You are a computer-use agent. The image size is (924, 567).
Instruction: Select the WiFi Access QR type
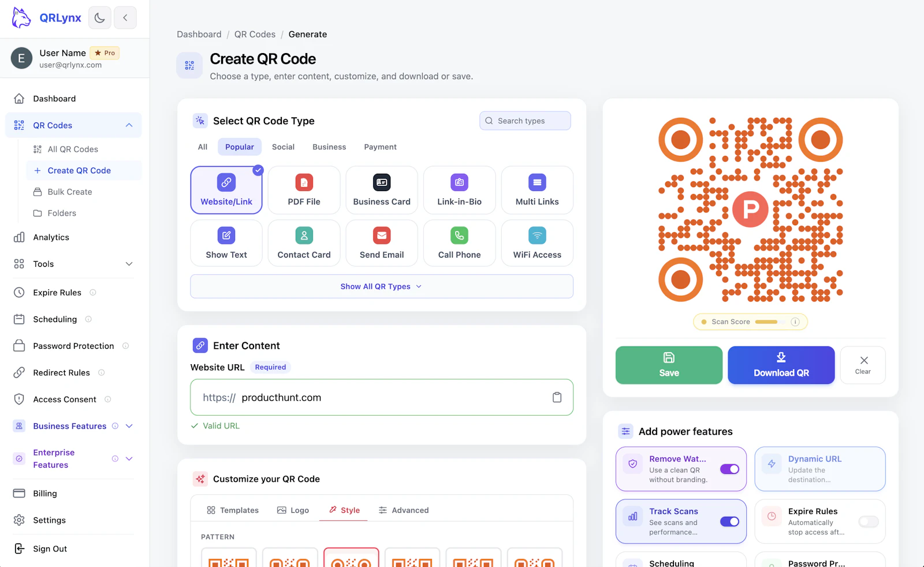pyautogui.click(x=537, y=243)
